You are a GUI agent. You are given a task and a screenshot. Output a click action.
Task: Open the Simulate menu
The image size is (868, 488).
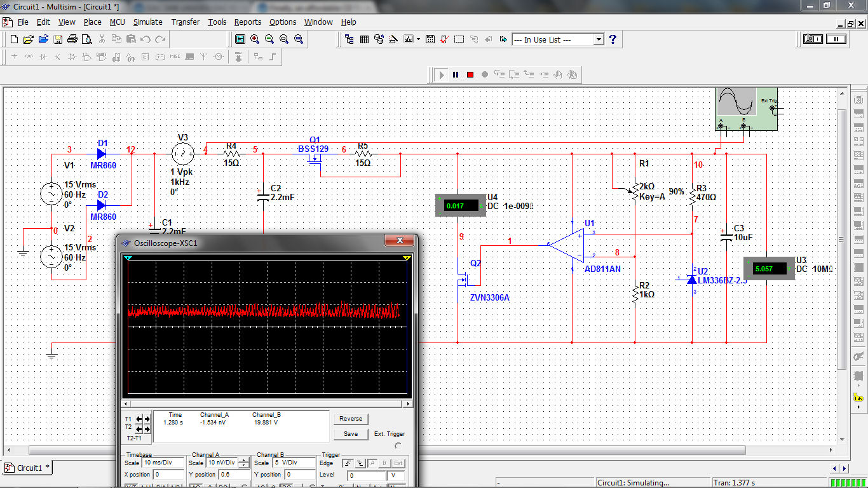(147, 22)
